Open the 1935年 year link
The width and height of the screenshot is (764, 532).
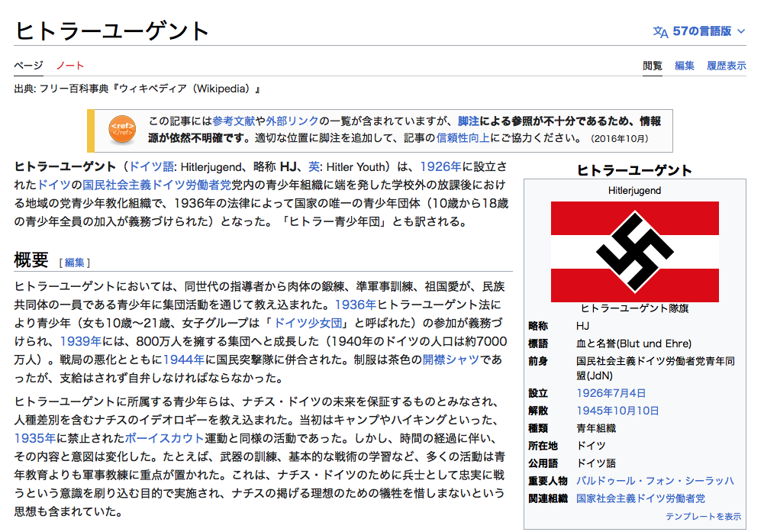point(35,438)
